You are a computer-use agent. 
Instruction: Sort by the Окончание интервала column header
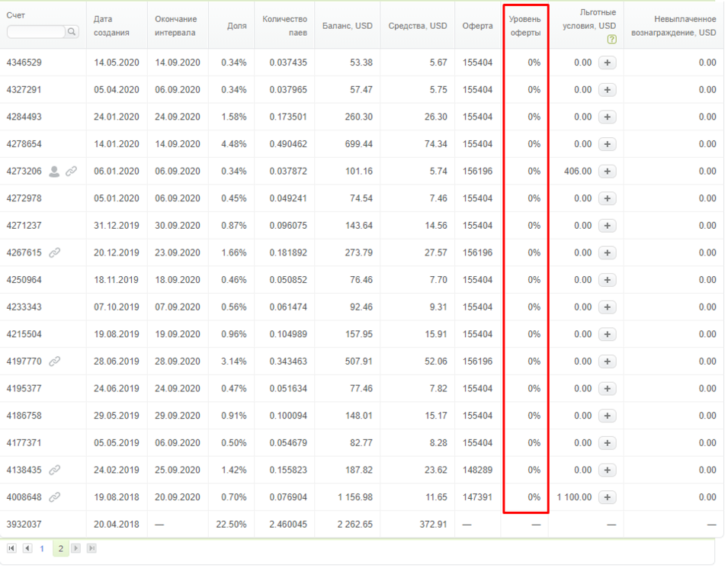pos(176,26)
